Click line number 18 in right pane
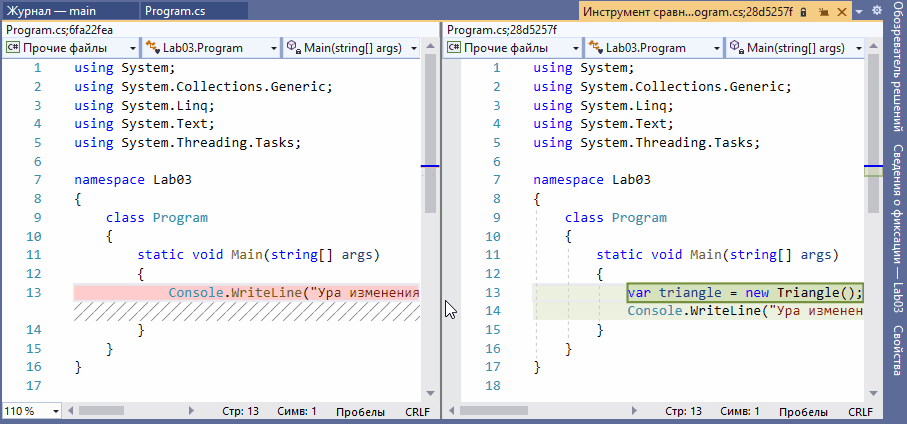 (492, 386)
